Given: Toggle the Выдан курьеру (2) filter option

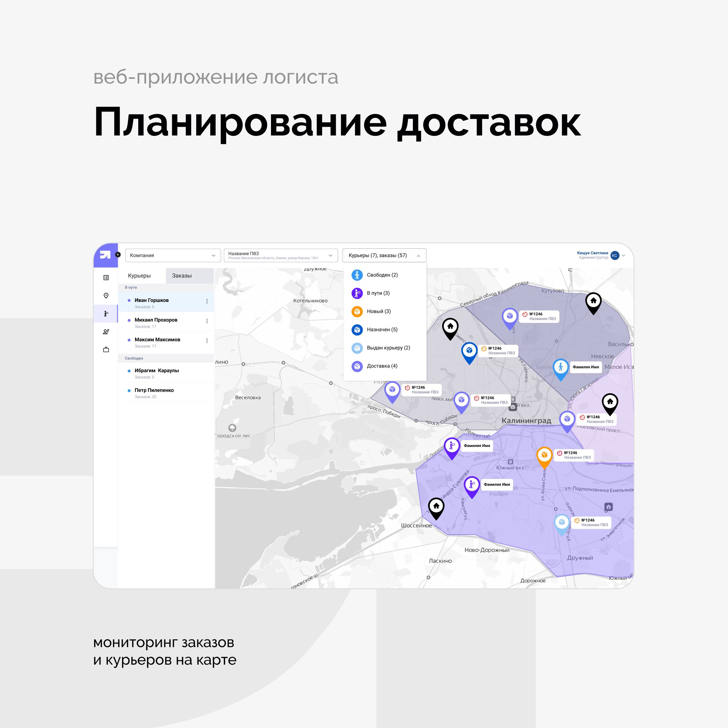Looking at the screenshot, I should [388, 348].
